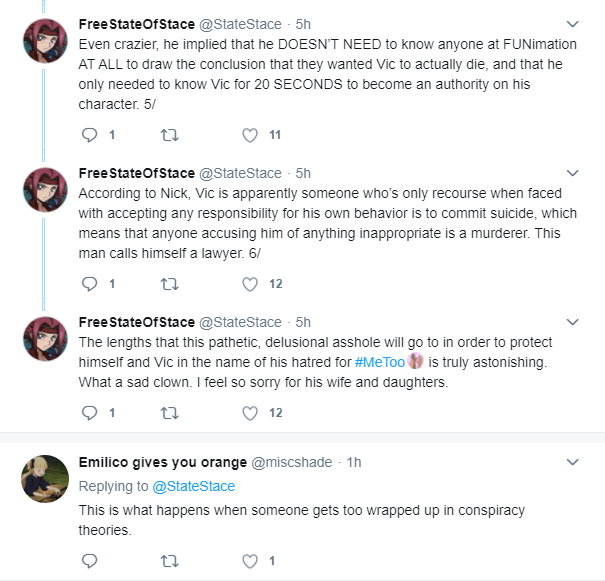The height and width of the screenshot is (581, 605).
Task: Reply to Emilico's conspiracy theories tweet
Action: 90,561
